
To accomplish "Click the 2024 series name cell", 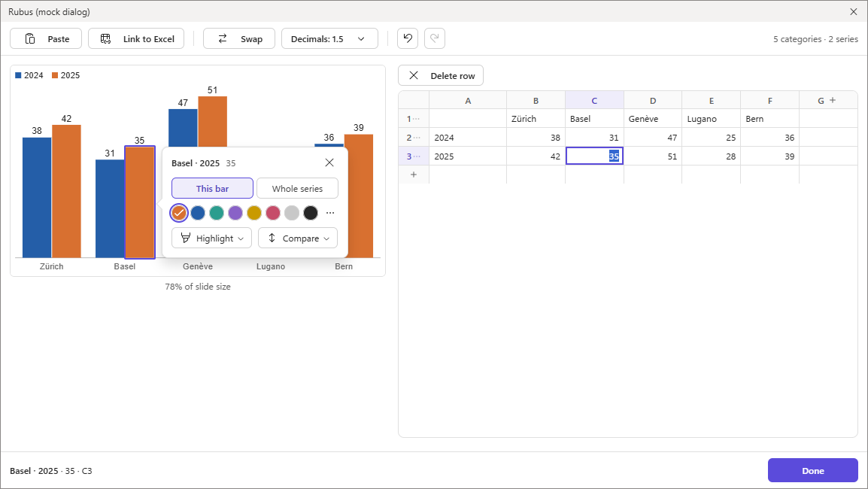I will click(x=468, y=138).
